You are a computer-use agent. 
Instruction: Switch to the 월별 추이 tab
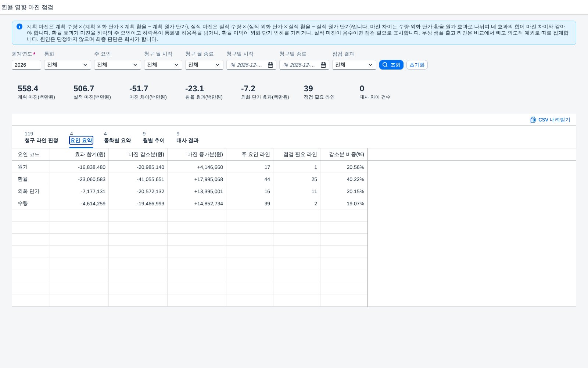[x=154, y=137]
